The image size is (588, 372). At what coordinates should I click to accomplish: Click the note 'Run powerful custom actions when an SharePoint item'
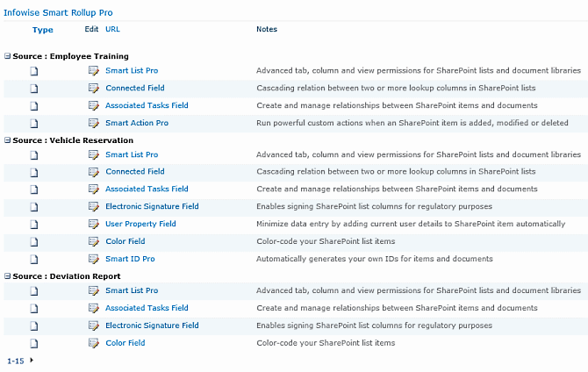point(412,123)
